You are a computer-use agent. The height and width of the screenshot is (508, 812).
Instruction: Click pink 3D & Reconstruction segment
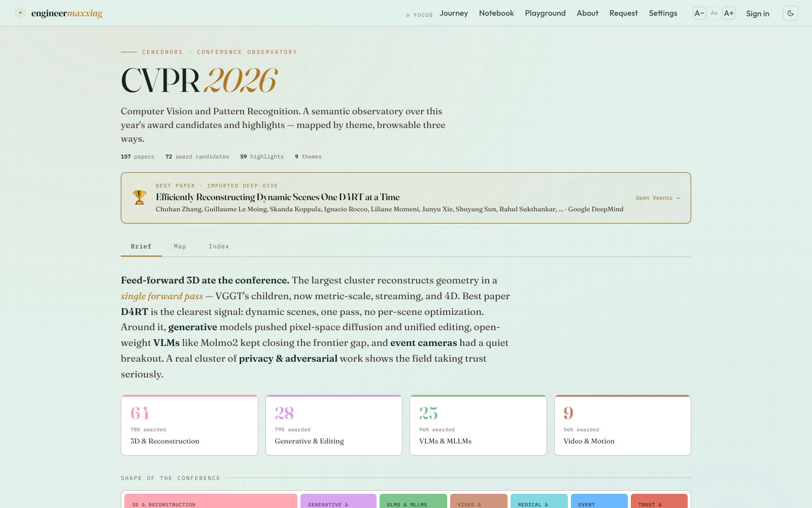[211, 501]
